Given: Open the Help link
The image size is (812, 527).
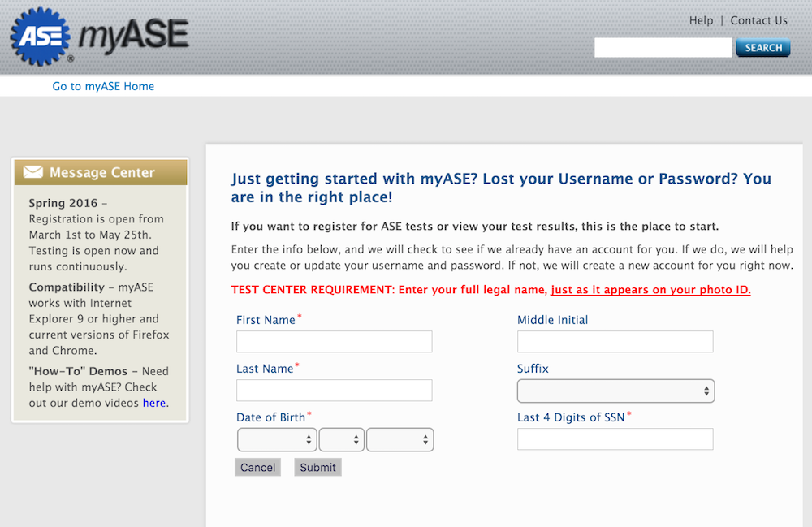Looking at the screenshot, I should [701, 20].
